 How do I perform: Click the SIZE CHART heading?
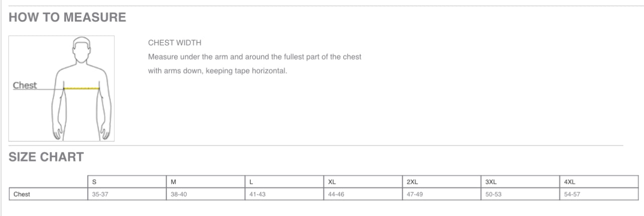tap(46, 157)
